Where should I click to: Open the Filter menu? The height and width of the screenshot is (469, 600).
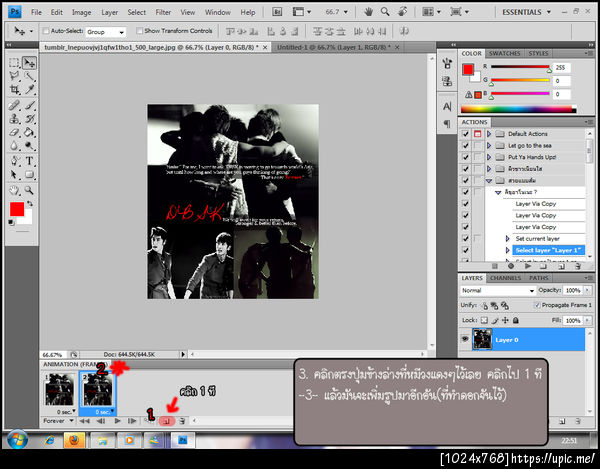click(x=163, y=12)
